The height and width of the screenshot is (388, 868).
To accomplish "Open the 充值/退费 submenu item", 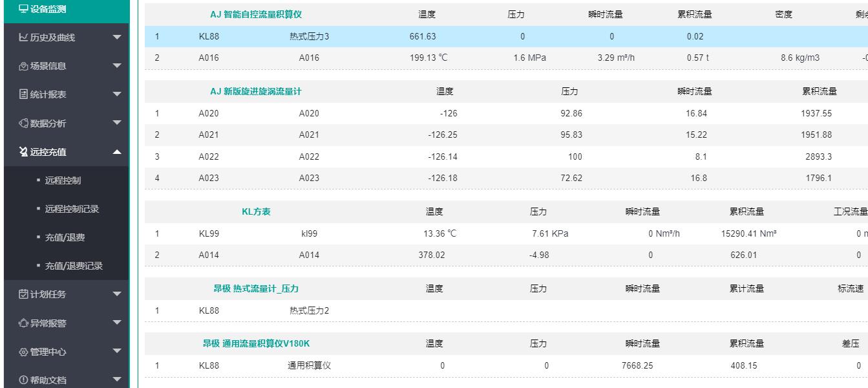I will tap(65, 237).
